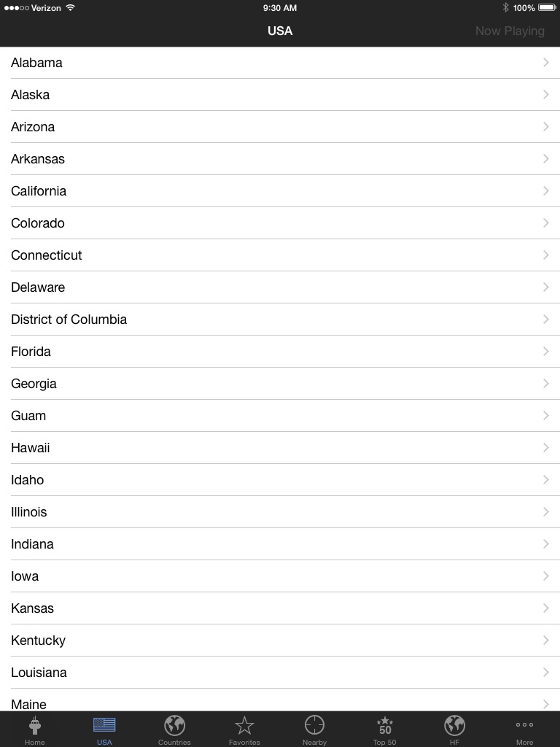
Task: Click the Now Playing button
Action: pos(510,31)
